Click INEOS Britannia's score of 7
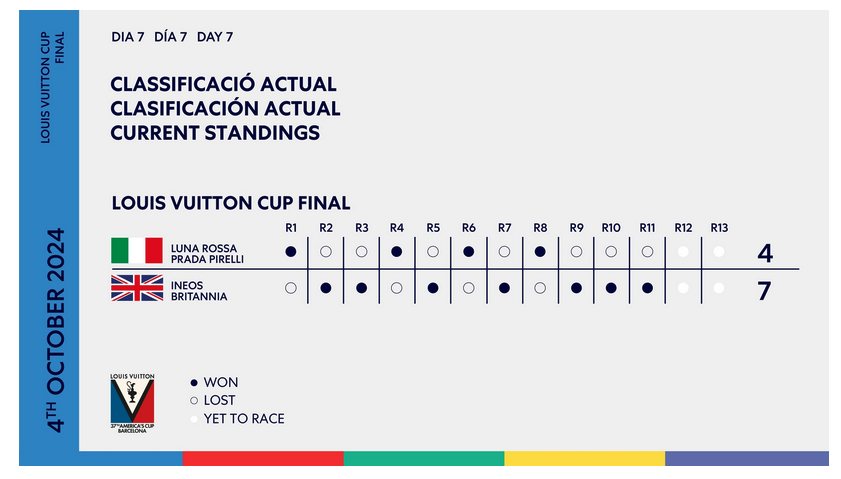The height and width of the screenshot is (479, 841). 764,291
